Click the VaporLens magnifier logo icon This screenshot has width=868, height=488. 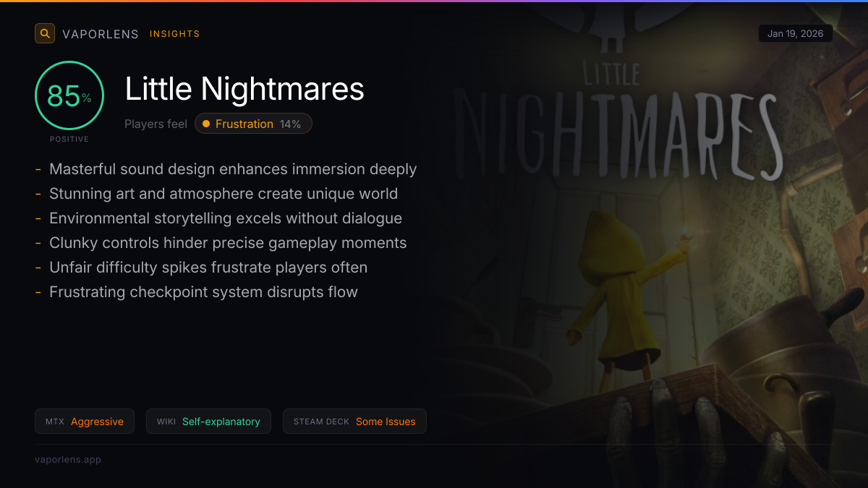tap(45, 33)
